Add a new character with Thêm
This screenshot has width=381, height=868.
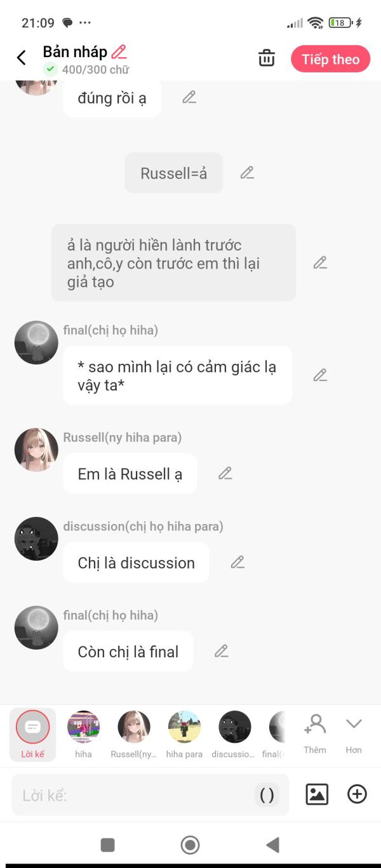(315, 735)
